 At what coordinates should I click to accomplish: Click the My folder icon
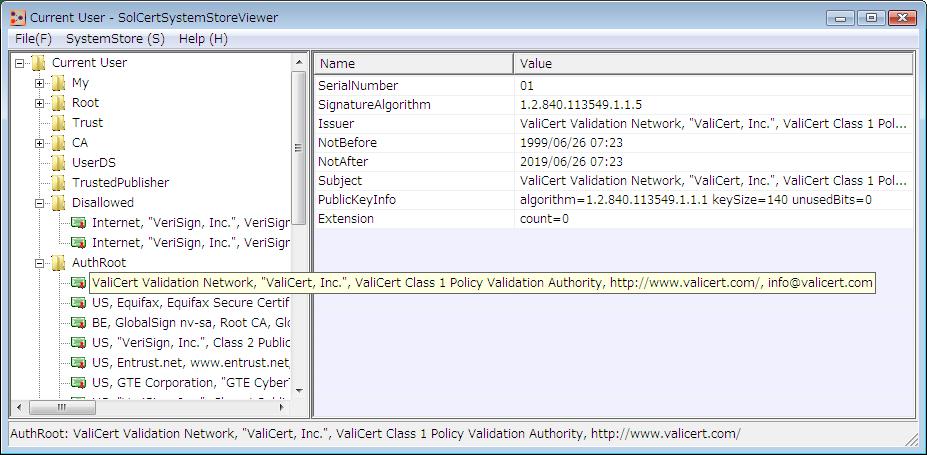(58, 83)
